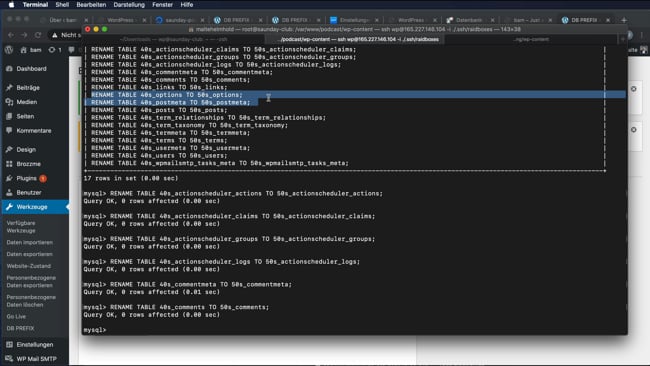The width and height of the screenshot is (650, 366).
Task: Reload the browser page
Action: [x=38, y=35]
